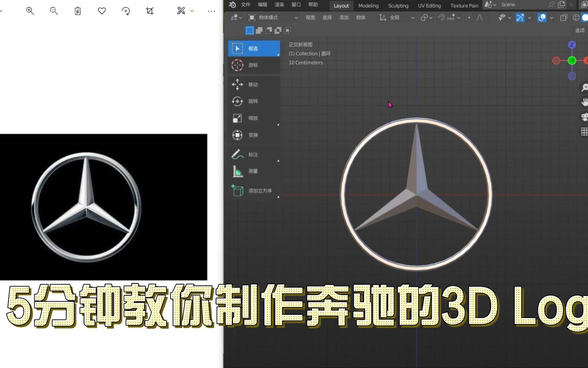
Task: Open the snap element options dropdown
Action: click(454, 18)
